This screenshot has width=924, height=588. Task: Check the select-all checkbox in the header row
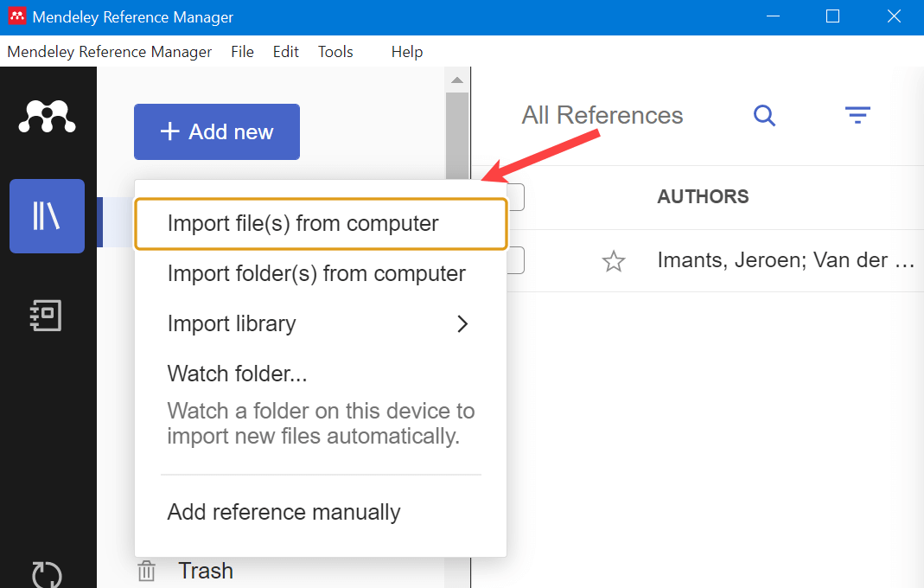pos(516,196)
